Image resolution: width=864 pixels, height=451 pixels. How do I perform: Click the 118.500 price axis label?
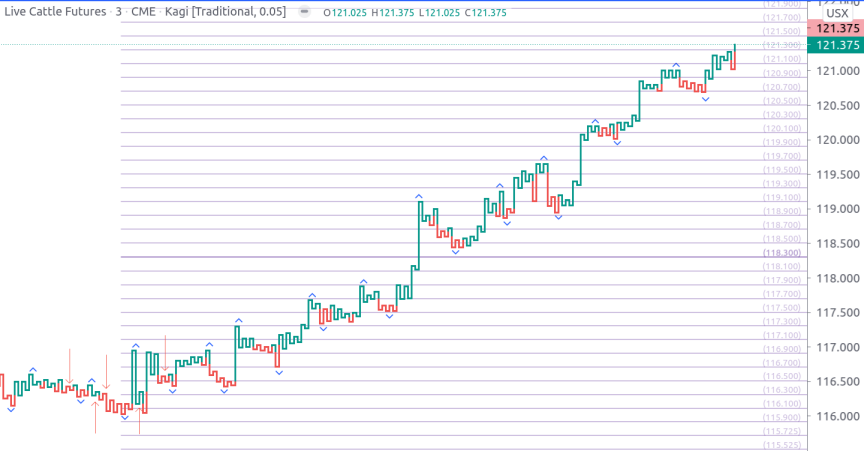[838, 243]
